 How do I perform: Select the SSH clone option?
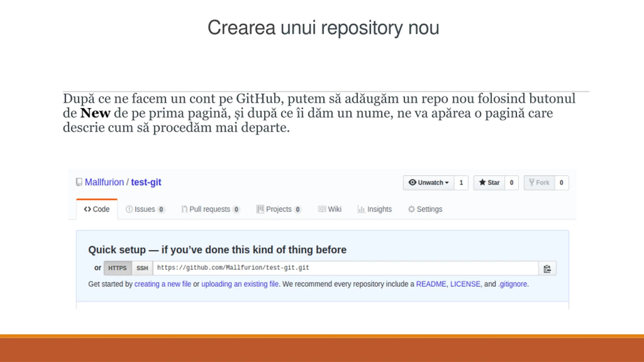coord(142,268)
